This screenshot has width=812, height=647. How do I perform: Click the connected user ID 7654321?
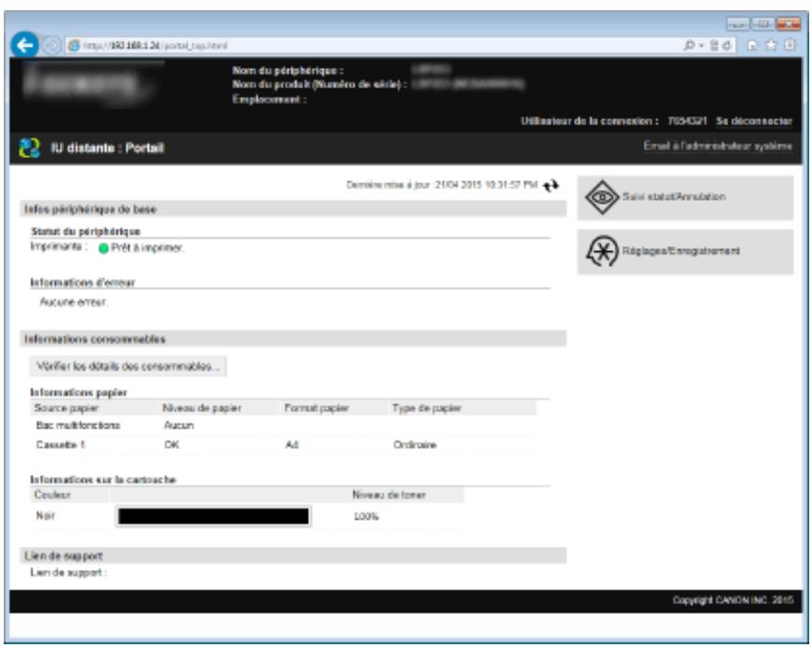(x=686, y=121)
